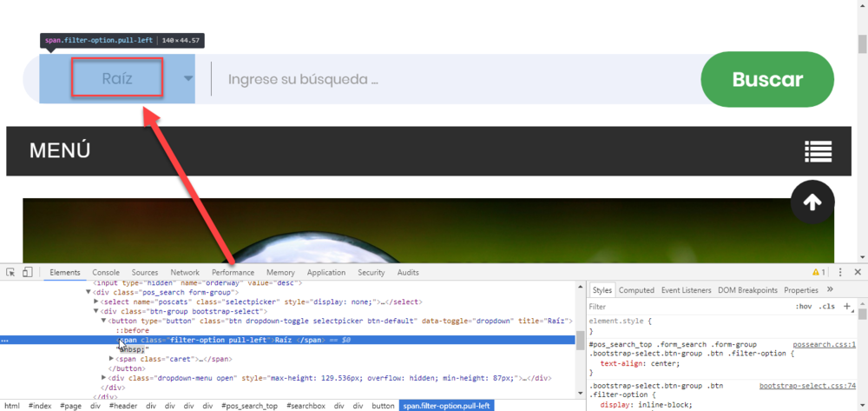Collapse the div pos_search form-group node
This screenshot has height=411, width=868.
tap(88, 292)
